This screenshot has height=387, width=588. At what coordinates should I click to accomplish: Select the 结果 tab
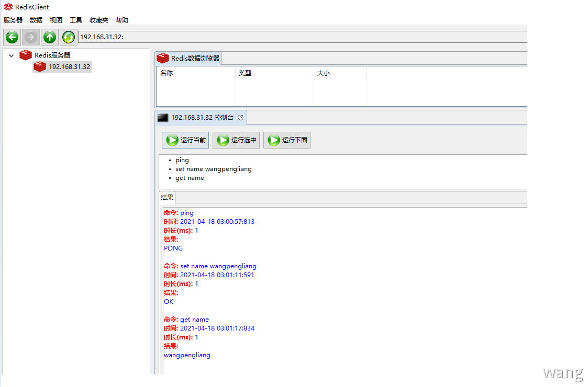[167, 198]
